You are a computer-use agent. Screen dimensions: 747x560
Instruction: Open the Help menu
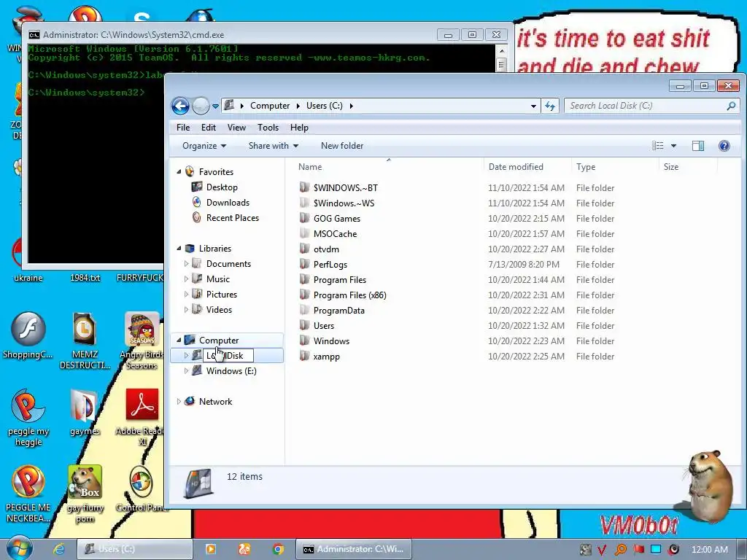(x=299, y=128)
